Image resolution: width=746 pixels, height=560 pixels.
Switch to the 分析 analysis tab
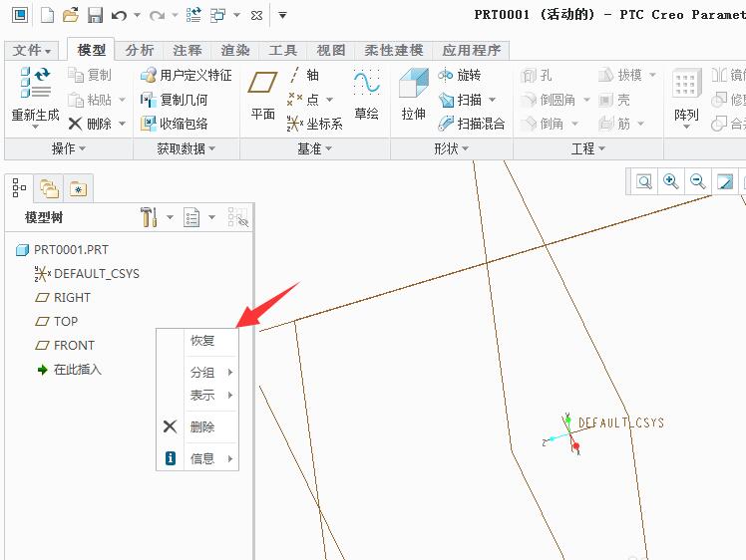tap(140, 50)
